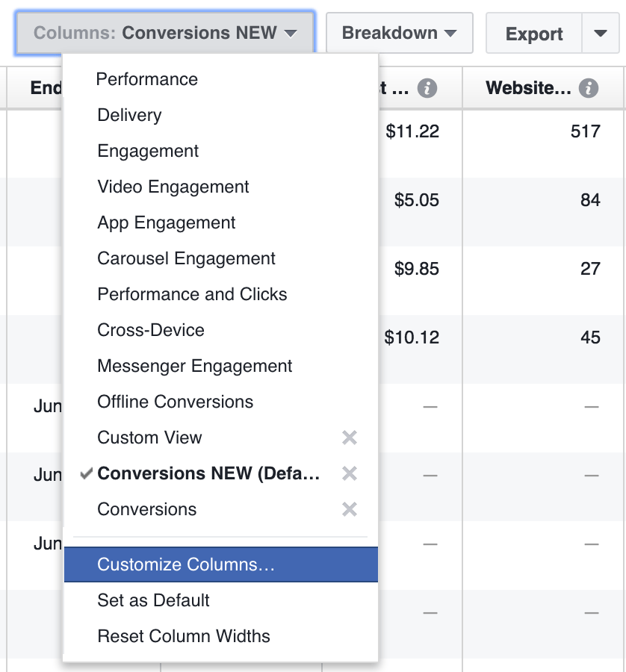Screen dimensions: 626x672
Task: Click info icon beside the truncated column header left of Website
Action: [427, 88]
